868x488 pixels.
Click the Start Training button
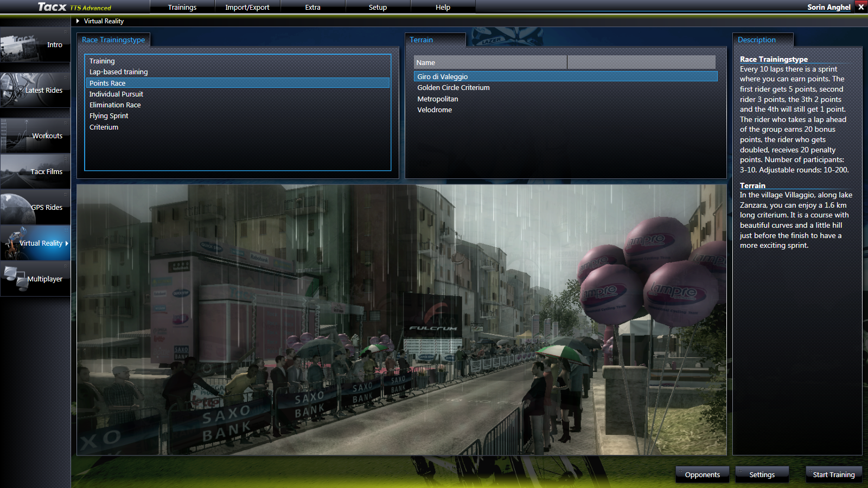pyautogui.click(x=834, y=474)
